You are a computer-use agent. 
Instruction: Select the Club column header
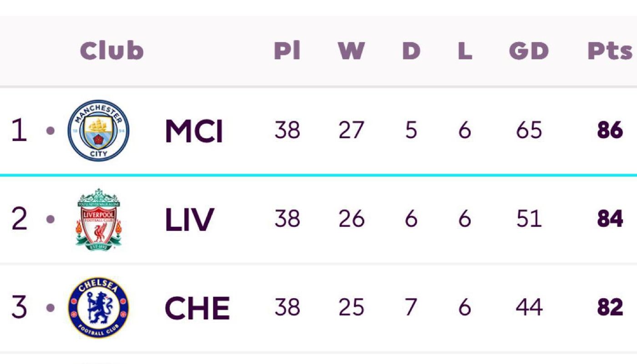tap(112, 50)
